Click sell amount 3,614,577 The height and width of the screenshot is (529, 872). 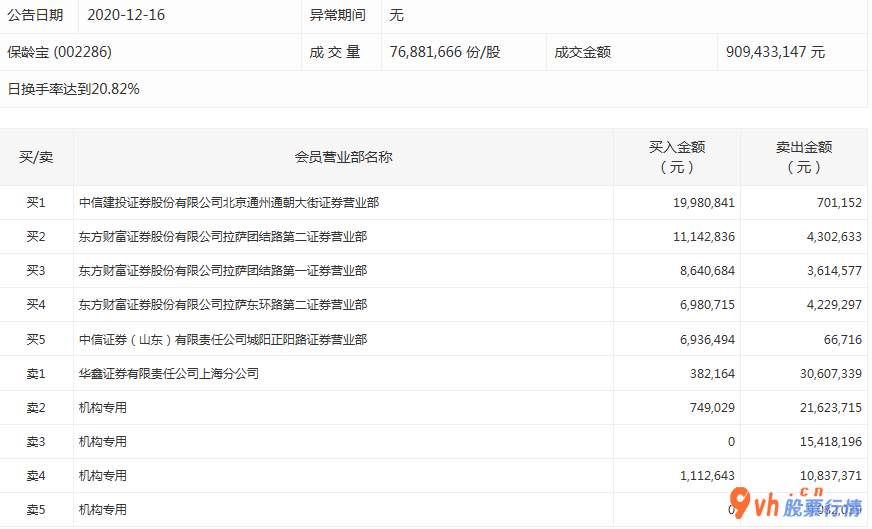click(x=834, y=271)
